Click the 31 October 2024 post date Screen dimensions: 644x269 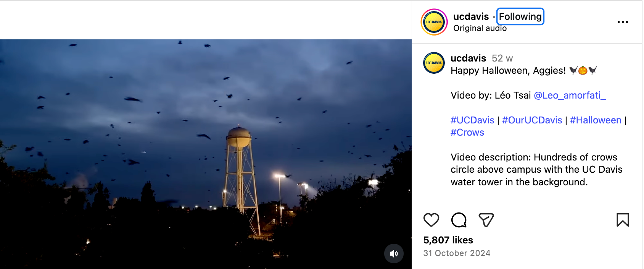(x=457, y=253)
